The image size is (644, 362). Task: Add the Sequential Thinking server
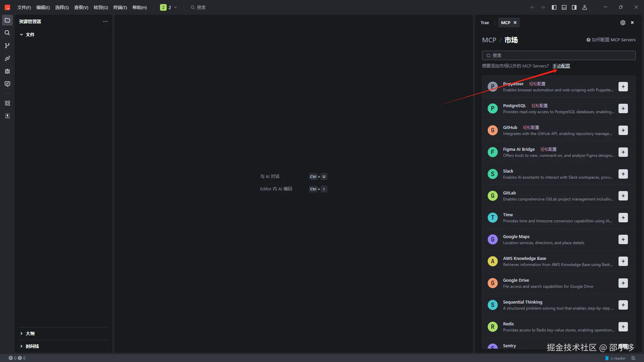tap(623, 305)
